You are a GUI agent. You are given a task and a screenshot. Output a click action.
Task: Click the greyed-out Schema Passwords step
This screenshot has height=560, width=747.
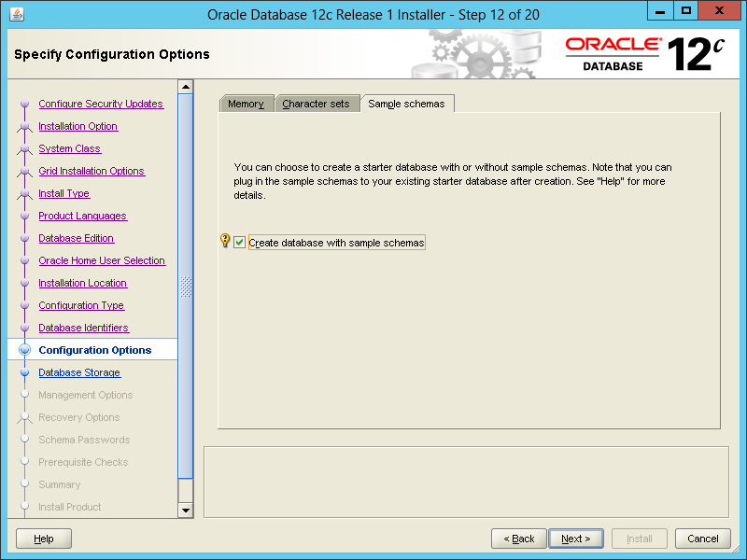84,440
